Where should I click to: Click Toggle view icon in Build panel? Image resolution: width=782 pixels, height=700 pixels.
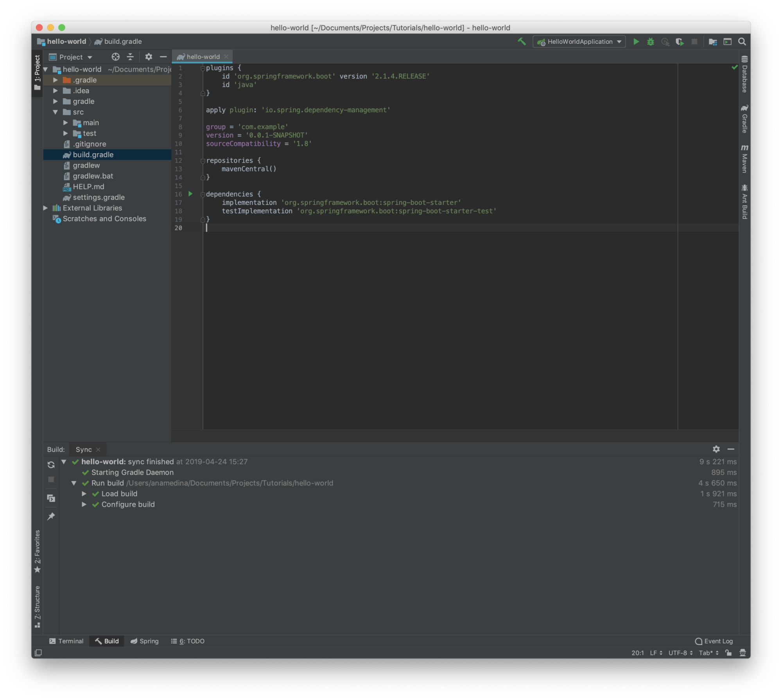point(51,498)
